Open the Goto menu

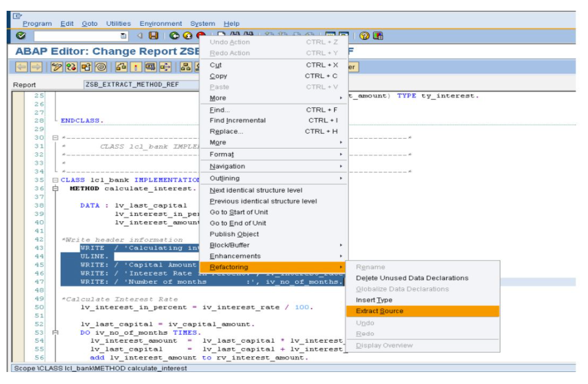point(89,23)
